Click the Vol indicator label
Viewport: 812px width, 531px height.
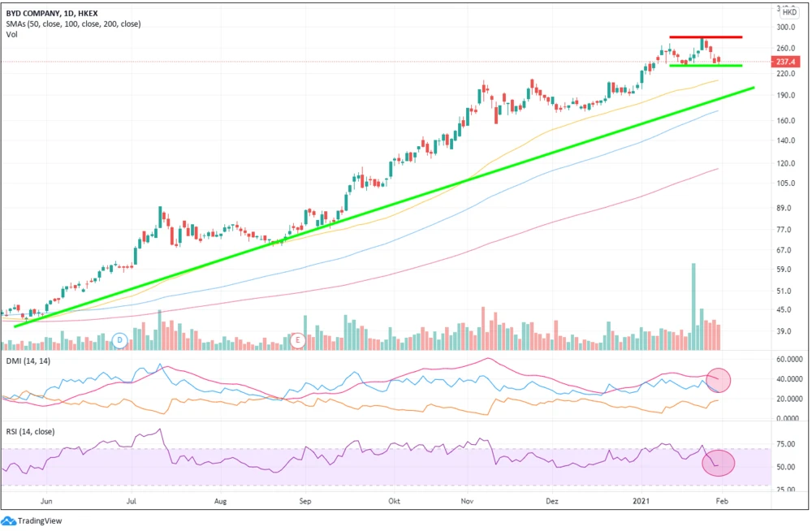(x=12, y=35)
